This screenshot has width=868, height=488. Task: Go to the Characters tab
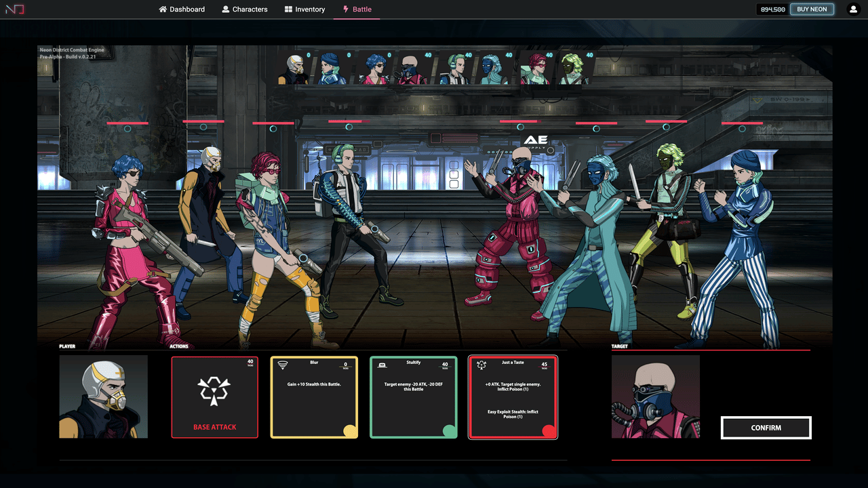(x=245, y=9)
